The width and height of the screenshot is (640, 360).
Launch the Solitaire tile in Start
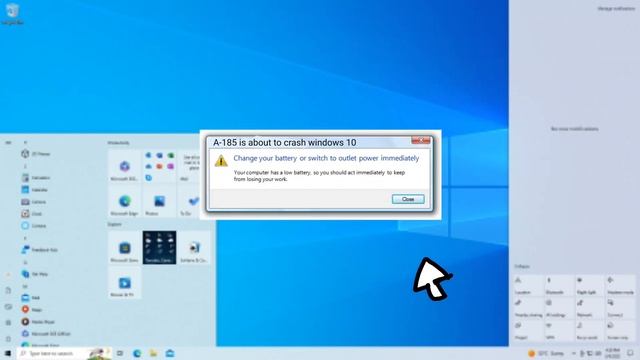(x=194, y=248)
